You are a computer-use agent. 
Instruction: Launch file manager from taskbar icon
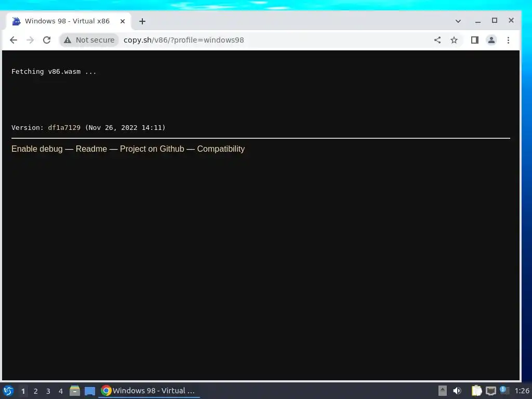point(75,391)
